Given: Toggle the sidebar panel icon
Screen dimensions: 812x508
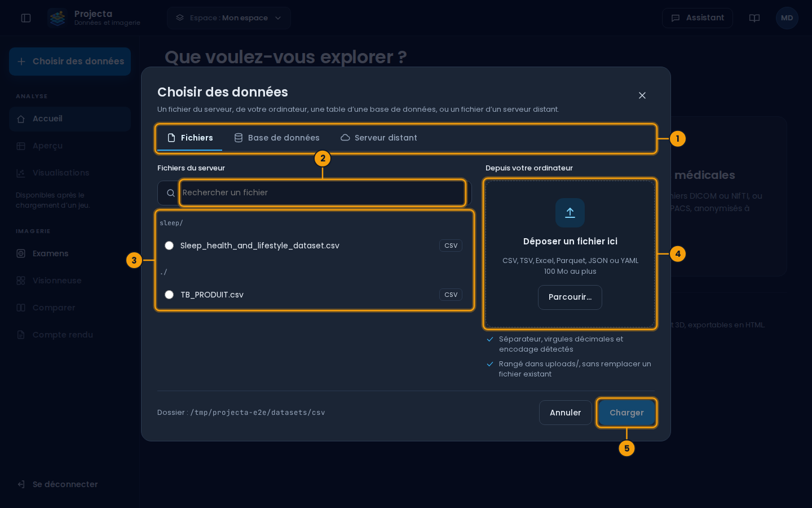Looking at the screenshot, I should [x=26, y=18].
